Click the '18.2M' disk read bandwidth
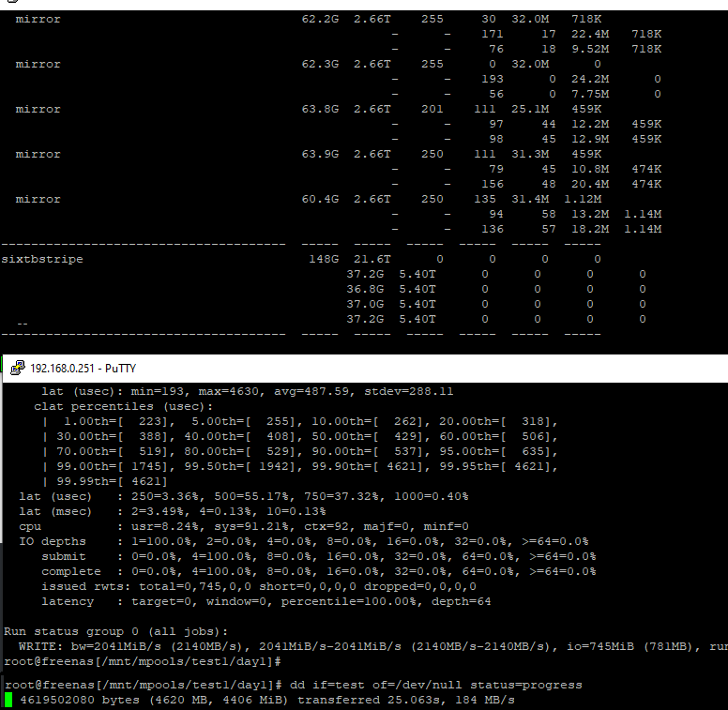The width and height of the screenshot is (728, 710). (x=590, y=229)
